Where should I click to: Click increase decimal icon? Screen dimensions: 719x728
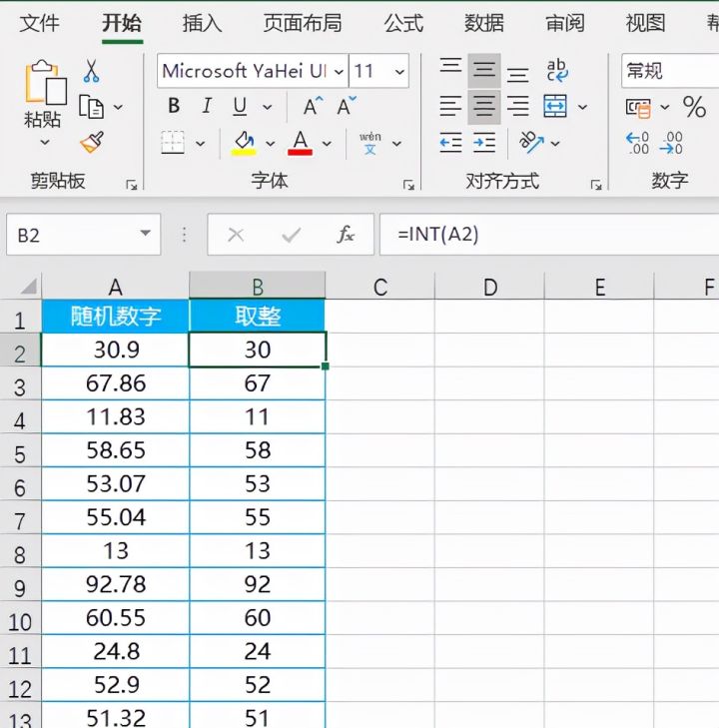click(637, 143)
